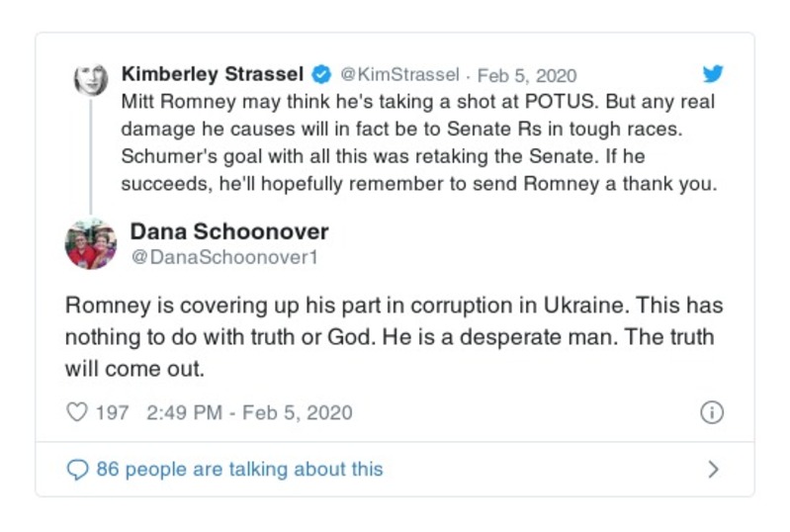Click the Twitter bird logo
The height and width of the screenshot is (532, 790).
712,74
